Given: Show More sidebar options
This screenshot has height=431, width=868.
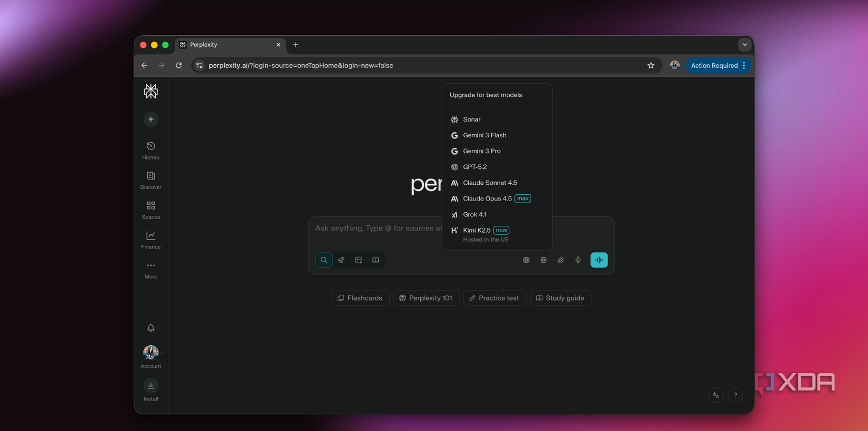Looking at the screenshot, I should (151, 270).
